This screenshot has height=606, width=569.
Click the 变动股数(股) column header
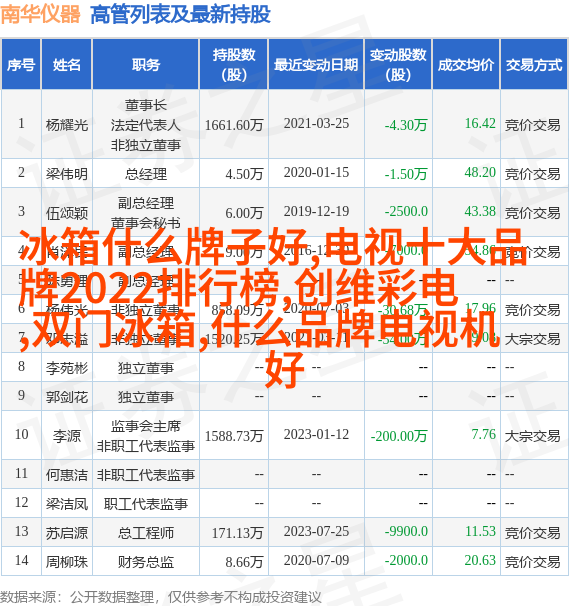coord(398,65)
